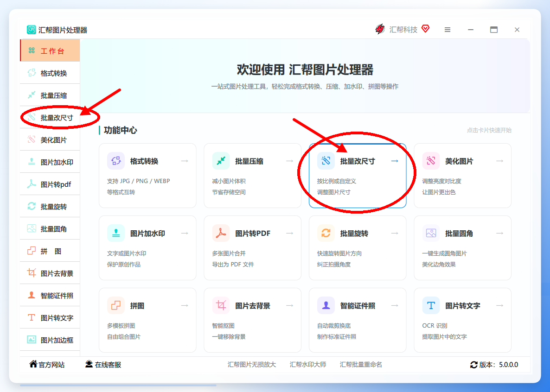This screenshot has width=550, height=392.
Task: Click arrow on 美化图片 card
Action: (500, 161)
